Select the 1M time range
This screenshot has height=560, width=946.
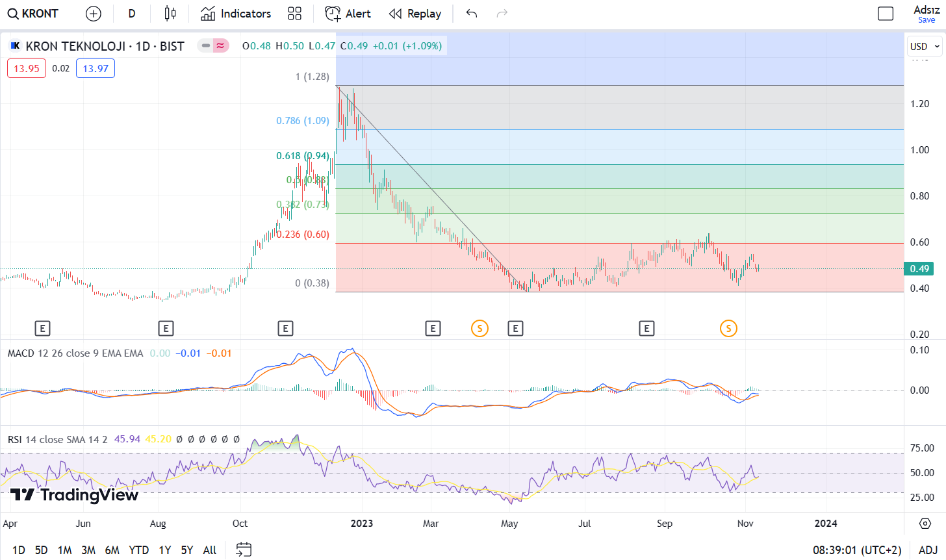tap(64, 550)
